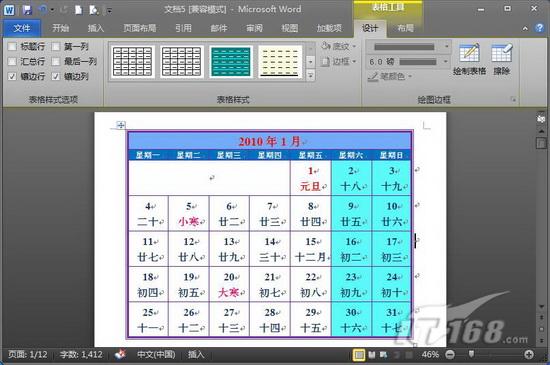Uncheck the 镶边行 banded rows checkbox
Image resolution: width=550 pixels, height=365 pixels.
click(x=12, y=76)
